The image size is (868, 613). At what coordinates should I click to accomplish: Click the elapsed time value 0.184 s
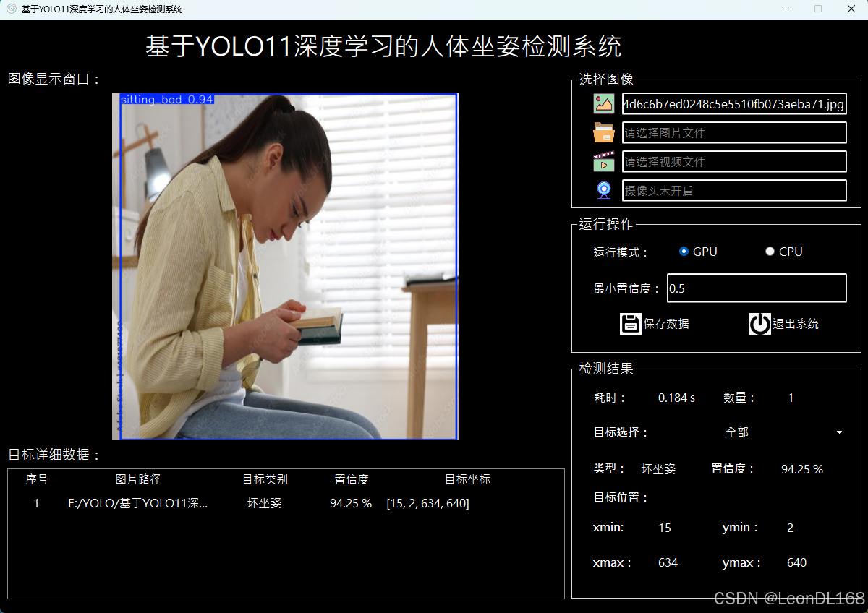pyautogui.click(x=676, y=398)
